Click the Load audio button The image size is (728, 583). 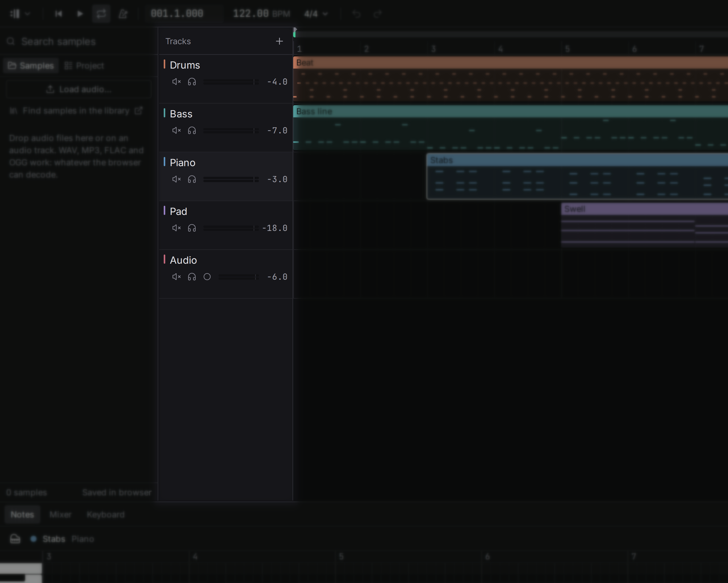79,89
